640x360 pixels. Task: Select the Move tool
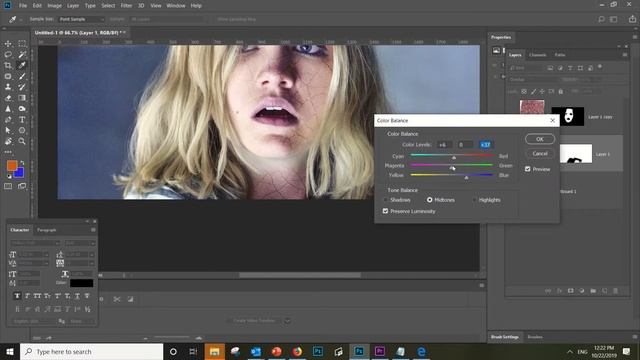coord(8,44)
